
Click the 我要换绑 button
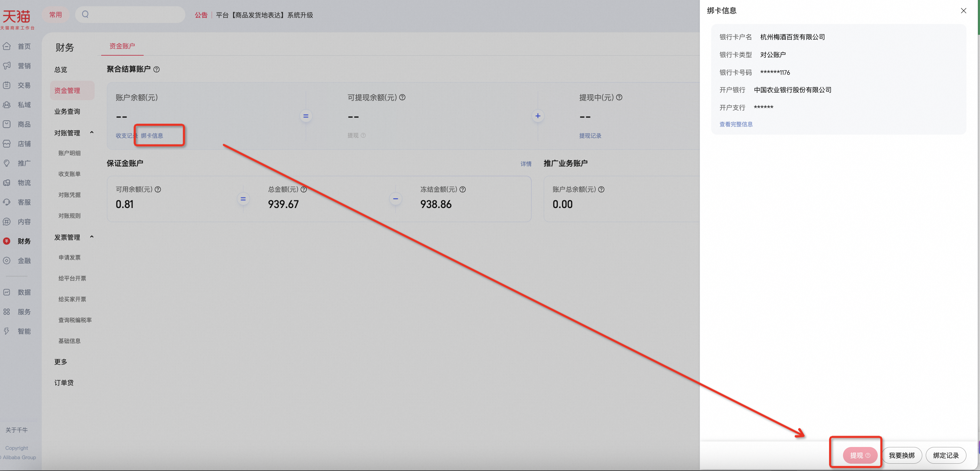click(x=902, y=455)
